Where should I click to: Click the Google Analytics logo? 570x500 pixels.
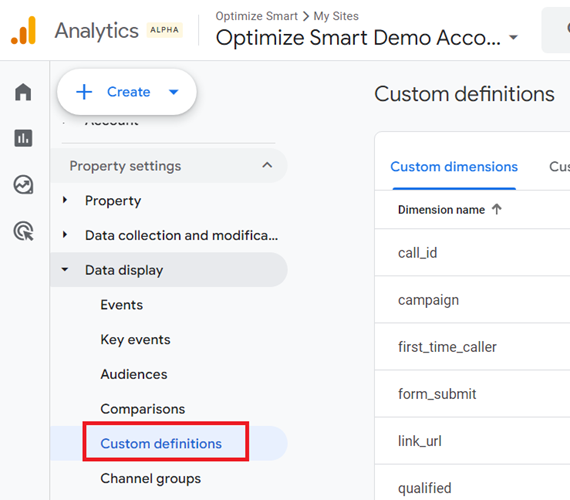[23, 31]
